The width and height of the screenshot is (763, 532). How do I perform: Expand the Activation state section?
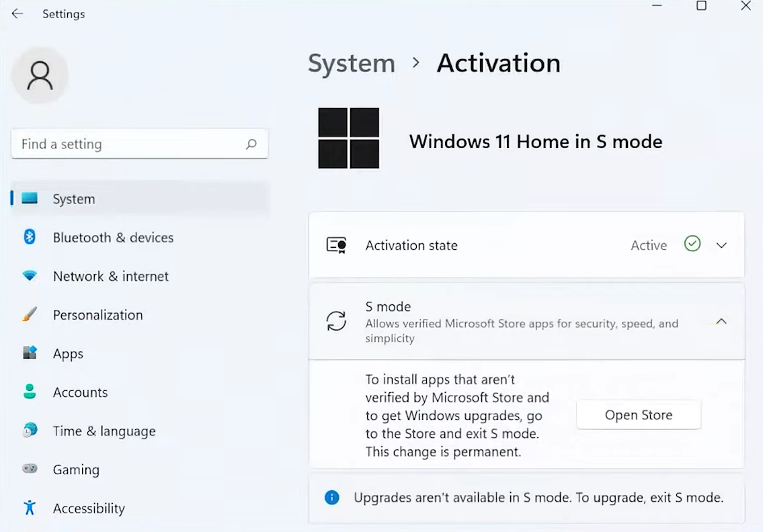(x=721, y=245)
